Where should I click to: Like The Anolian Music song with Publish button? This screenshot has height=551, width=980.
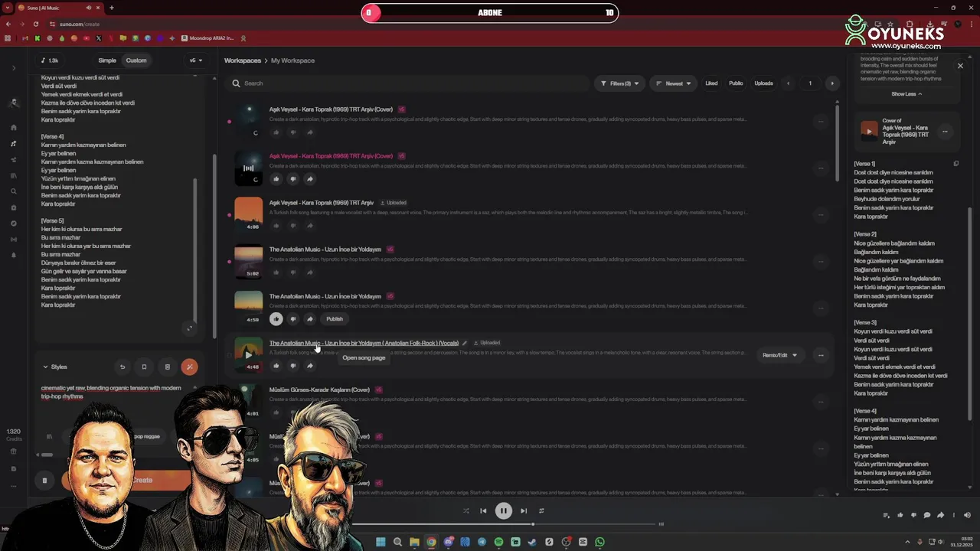click(x=276, y=319)
